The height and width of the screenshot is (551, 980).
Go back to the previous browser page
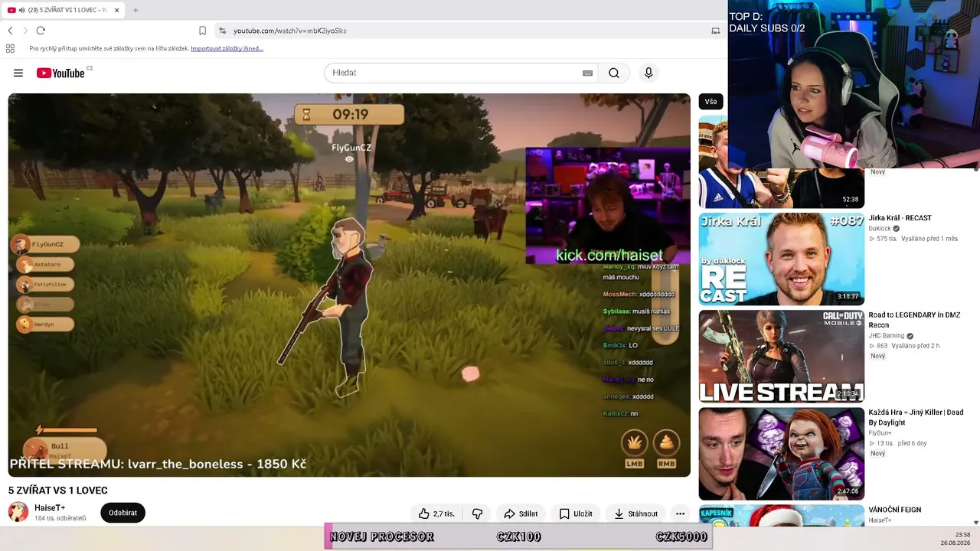pyautogui.click(x=10, y=31)
